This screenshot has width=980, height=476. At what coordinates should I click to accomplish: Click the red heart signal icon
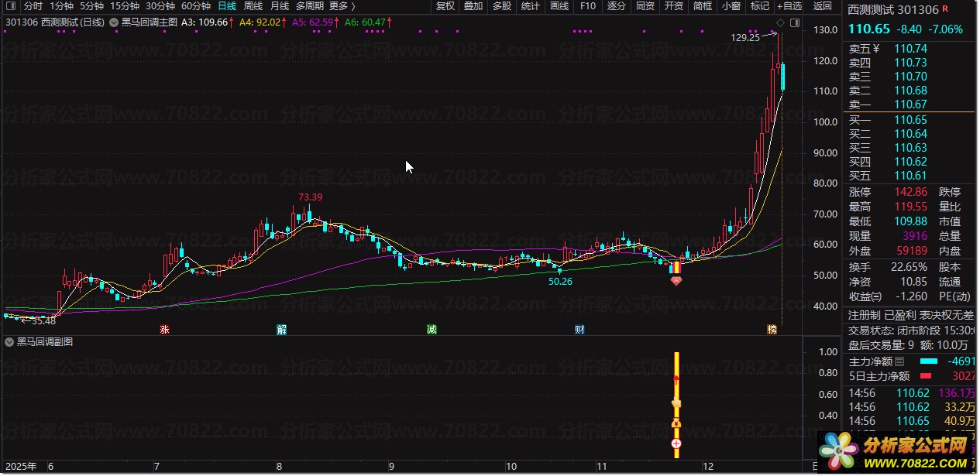[676, 280]
